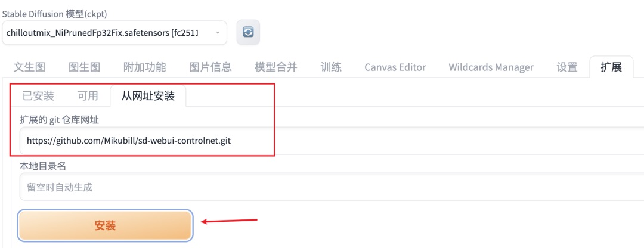Show the 已安装 extensions sub-tab
The image size is (644, 248).
pos(38,96)
